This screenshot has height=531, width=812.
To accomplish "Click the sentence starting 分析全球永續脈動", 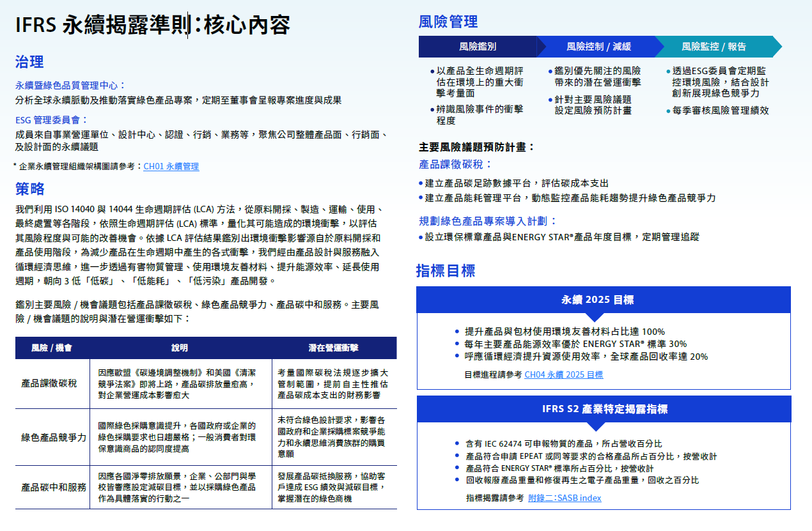I will [178, 100].
